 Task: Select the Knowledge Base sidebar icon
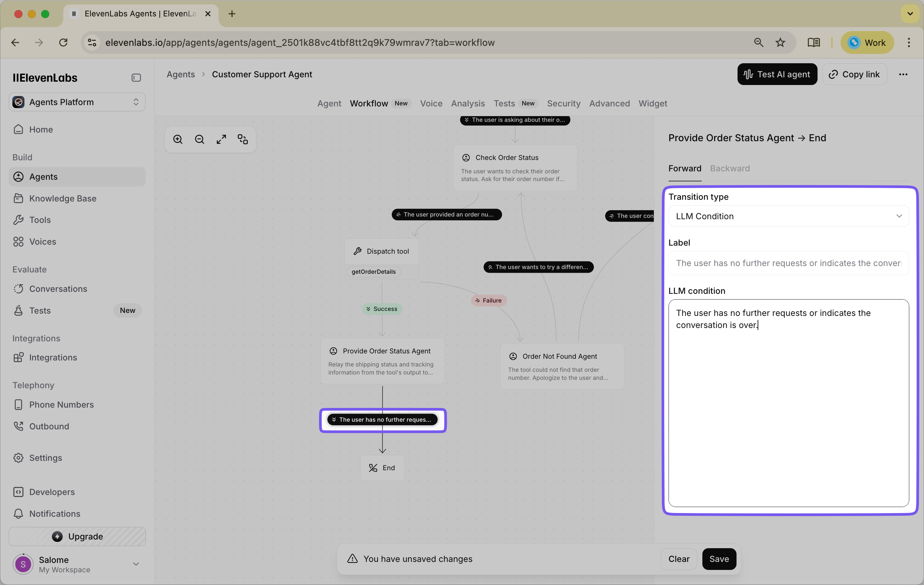tap(19, 198)
